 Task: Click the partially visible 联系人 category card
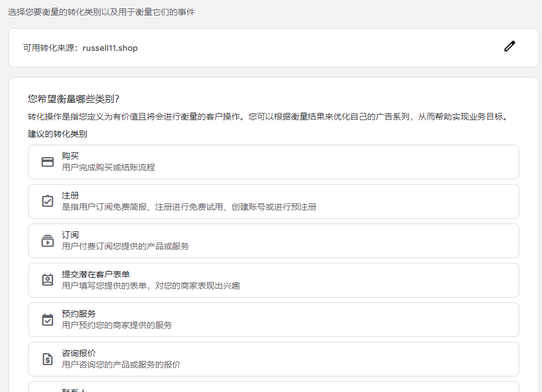[x=273, y=387]
